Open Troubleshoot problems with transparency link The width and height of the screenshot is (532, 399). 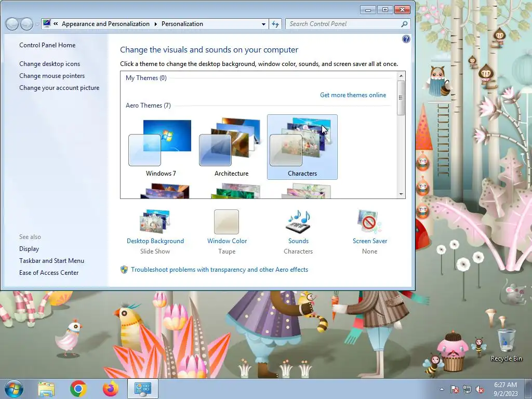(x=220, y=270)
